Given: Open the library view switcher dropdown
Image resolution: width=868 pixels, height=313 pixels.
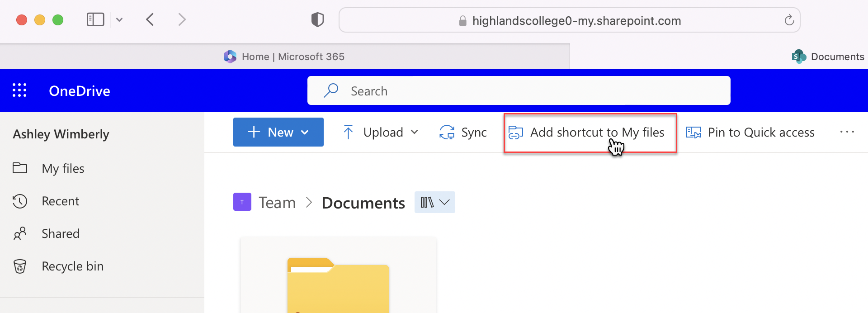Looking at the screenshot, I should tap(435, 202).
